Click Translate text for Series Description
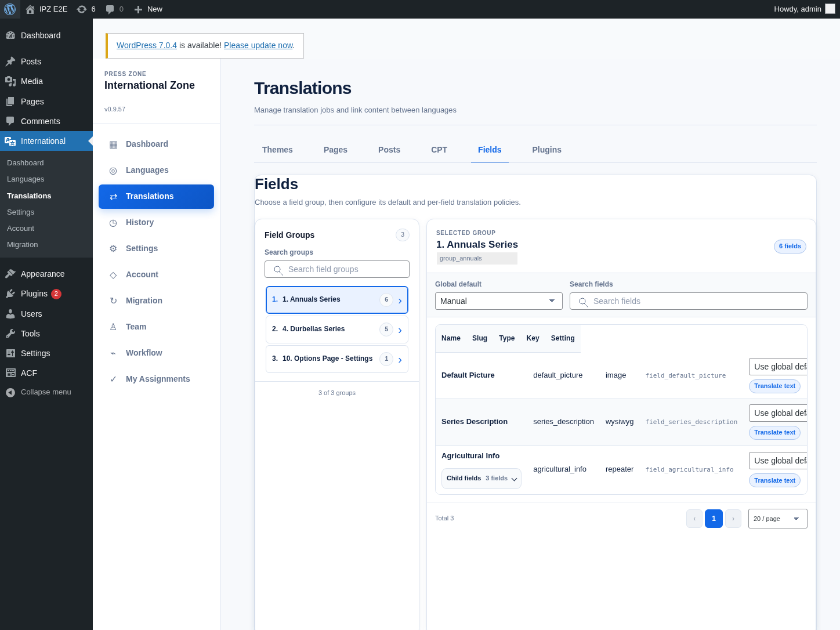 (774, 433)
